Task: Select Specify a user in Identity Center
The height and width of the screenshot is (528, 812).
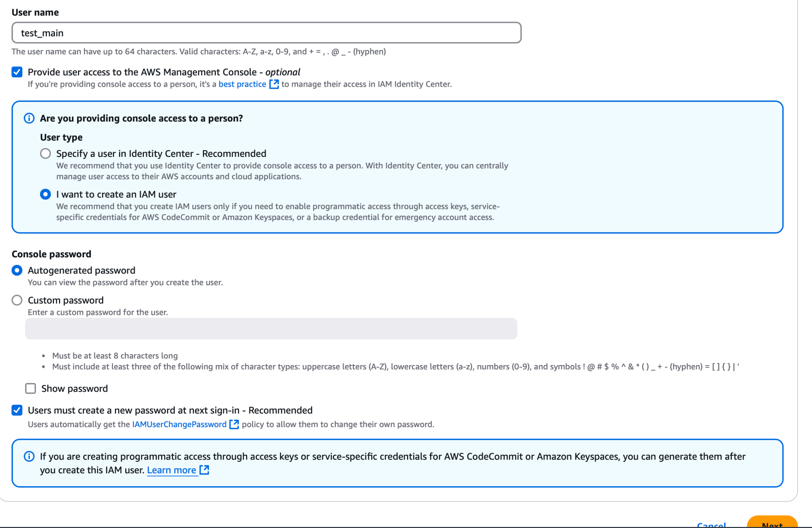Action: click(45, 154)
